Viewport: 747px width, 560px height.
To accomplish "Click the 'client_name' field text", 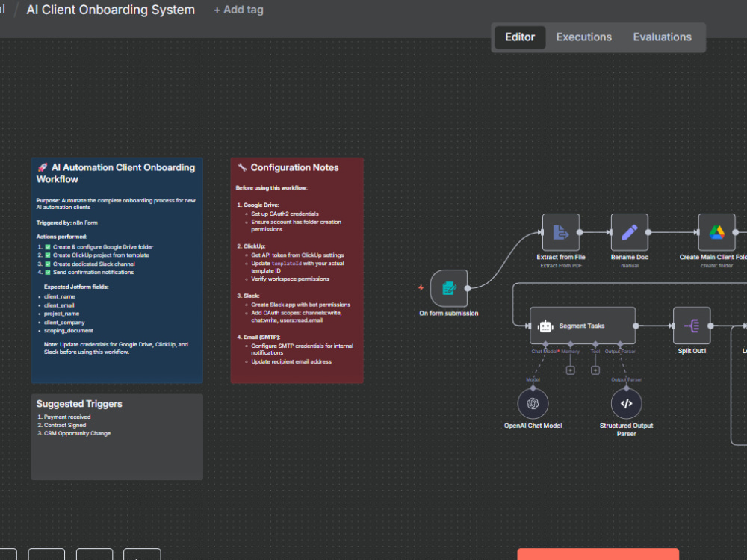I will tap(60, 296).
